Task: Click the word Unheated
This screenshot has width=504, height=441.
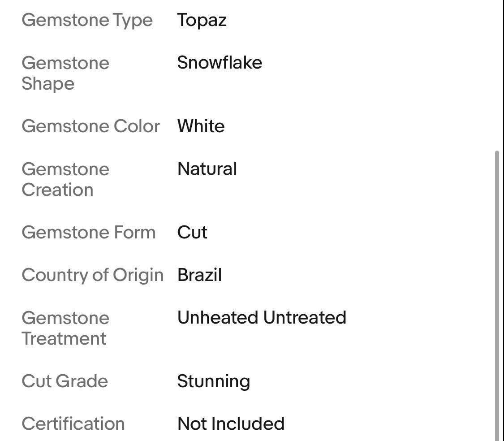Action: tap(218, 318)
